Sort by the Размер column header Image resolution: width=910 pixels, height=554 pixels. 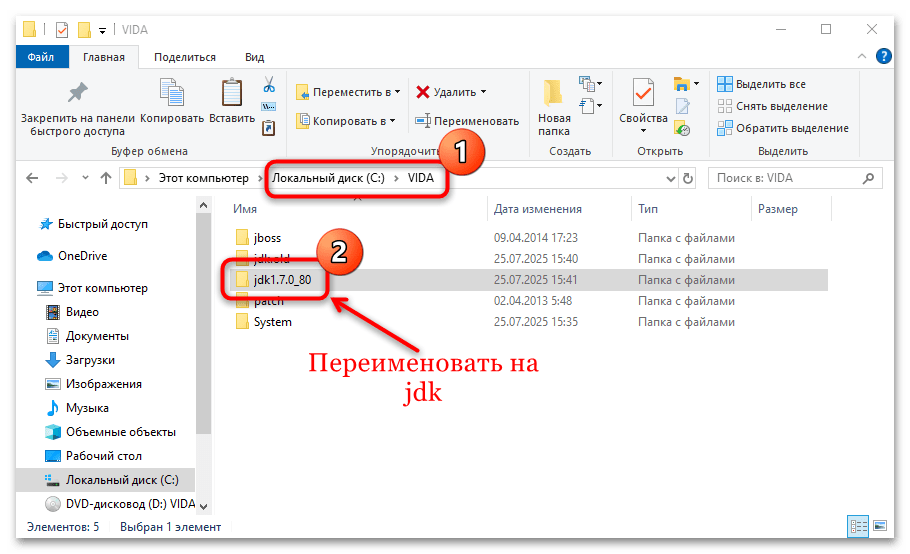[x=778, y=209]
